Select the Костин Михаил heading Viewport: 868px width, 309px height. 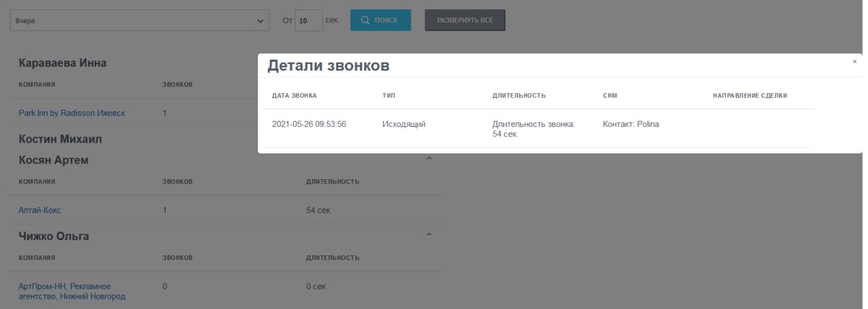[x=60, y=139]
